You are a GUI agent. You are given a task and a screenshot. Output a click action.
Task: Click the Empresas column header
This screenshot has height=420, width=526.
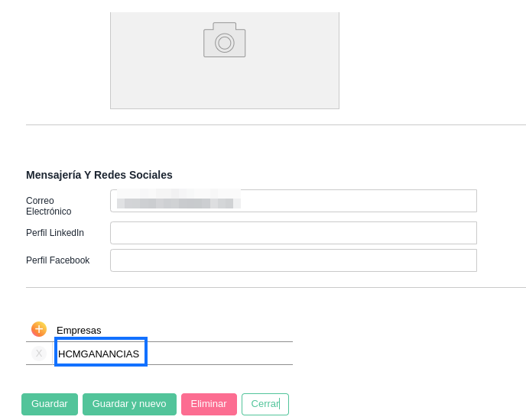tap(79, 331)
